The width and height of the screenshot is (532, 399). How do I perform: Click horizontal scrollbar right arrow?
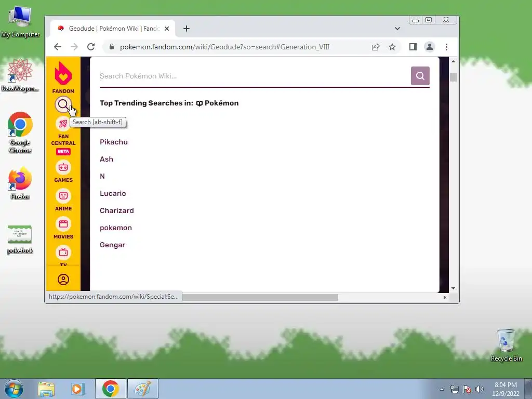(445, 297)
